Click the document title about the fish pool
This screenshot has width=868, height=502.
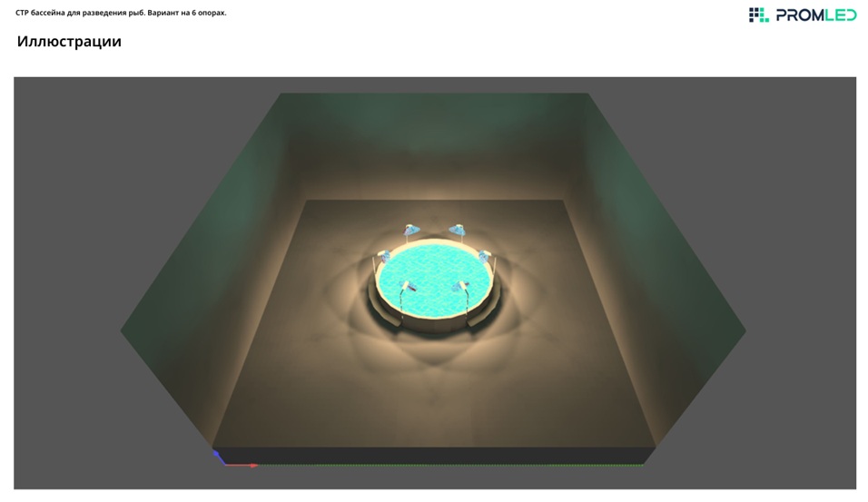point(121,13)
